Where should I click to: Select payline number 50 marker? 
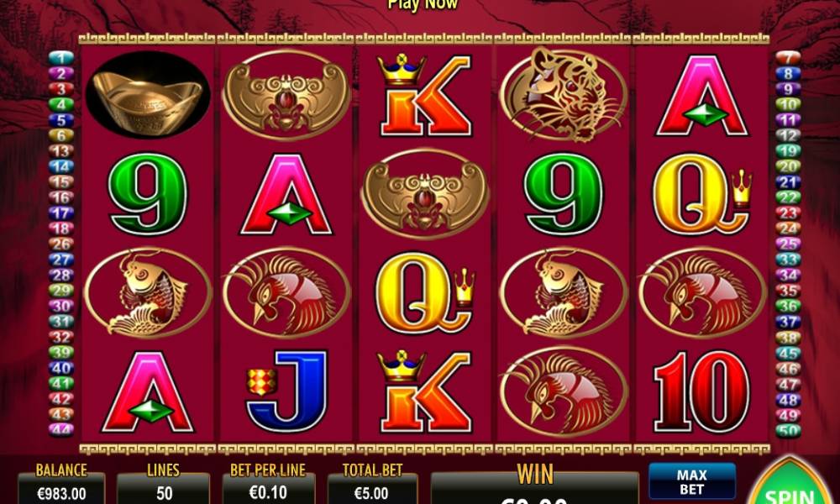[788, 430]
